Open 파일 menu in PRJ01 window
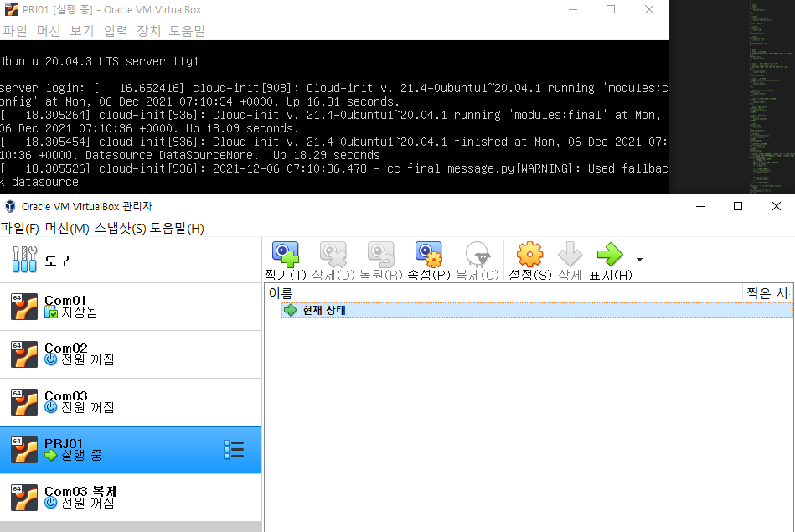The image size is (795, 532). [x=15, y=31]
